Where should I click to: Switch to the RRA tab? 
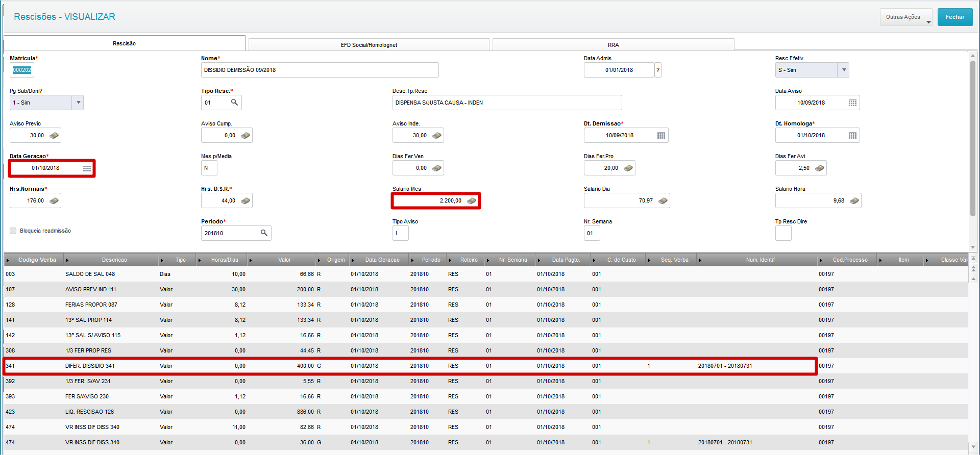point(613,45)
